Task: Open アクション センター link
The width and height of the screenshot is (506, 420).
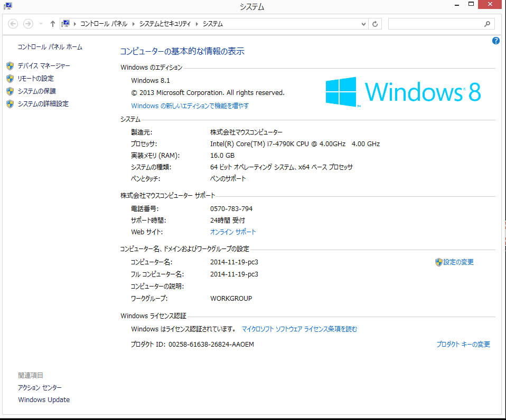Action: pyautogui.click(x=40, y=388)
